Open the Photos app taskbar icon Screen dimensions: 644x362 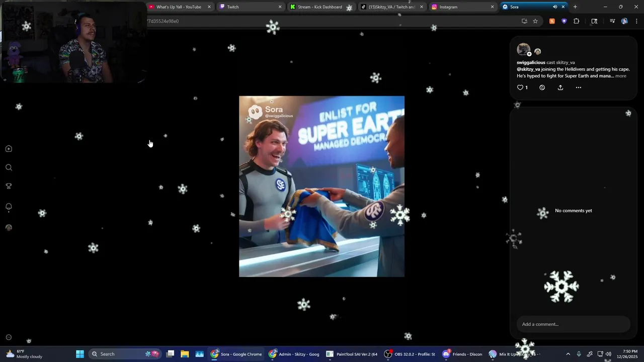pyautogui.click(x=200, y=354)
